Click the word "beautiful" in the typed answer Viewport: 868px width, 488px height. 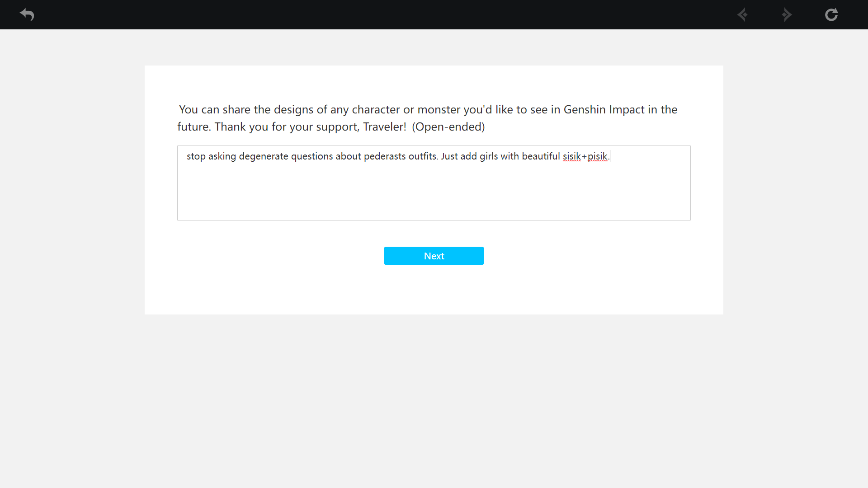tap(541, 156)
